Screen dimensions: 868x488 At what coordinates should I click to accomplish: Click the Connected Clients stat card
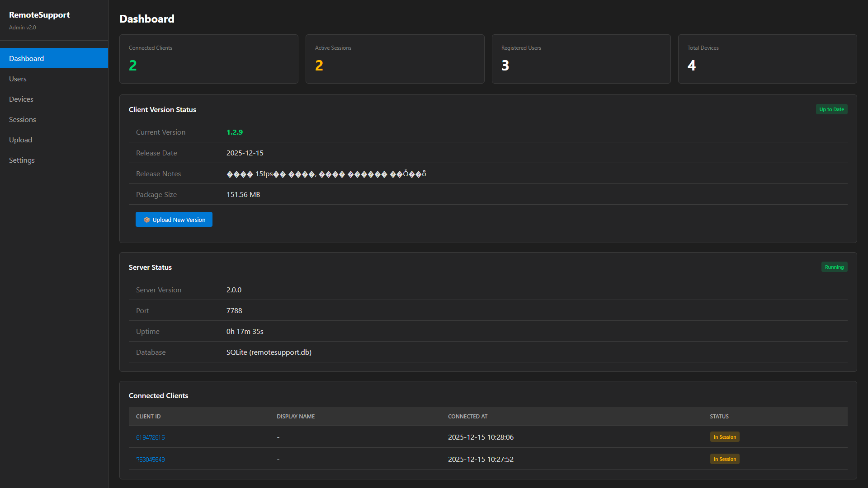point(208,59)
